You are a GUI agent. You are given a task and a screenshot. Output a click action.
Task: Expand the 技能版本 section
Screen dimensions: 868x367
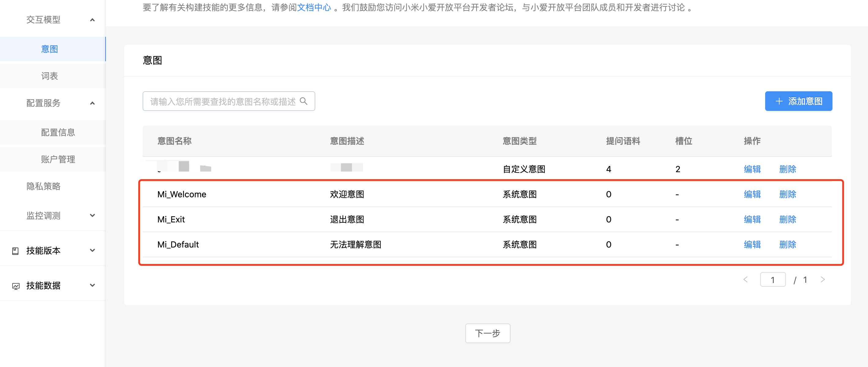pos(92,251)
